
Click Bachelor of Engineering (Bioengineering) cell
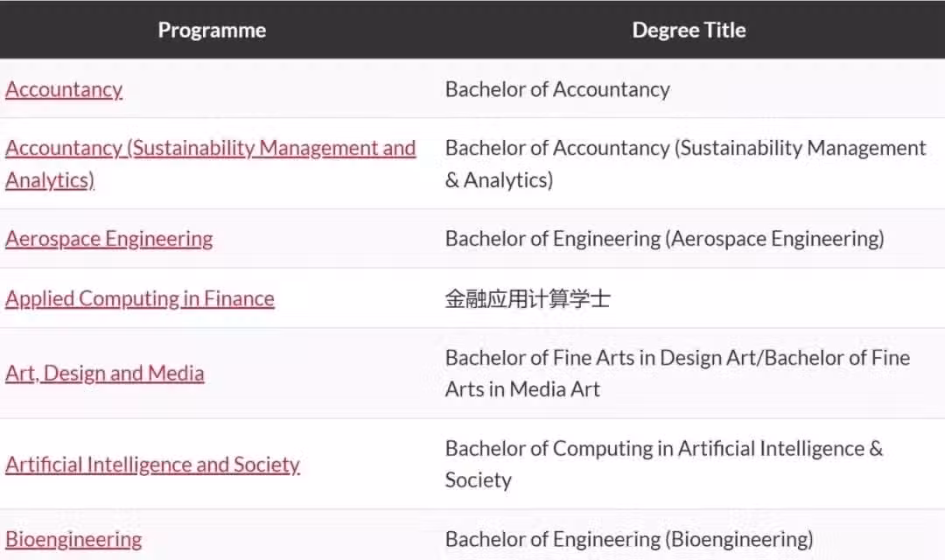click(629, 539)
